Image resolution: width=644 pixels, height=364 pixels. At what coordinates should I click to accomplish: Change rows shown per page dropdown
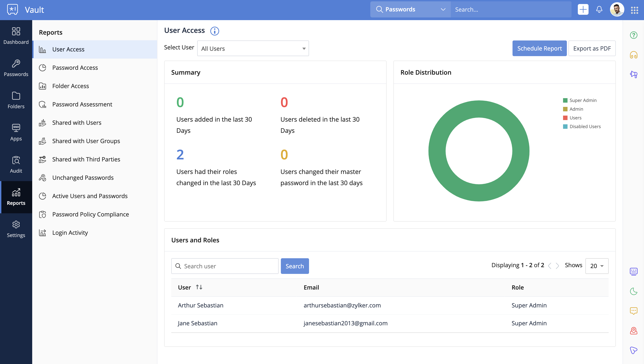pos(597,266)
